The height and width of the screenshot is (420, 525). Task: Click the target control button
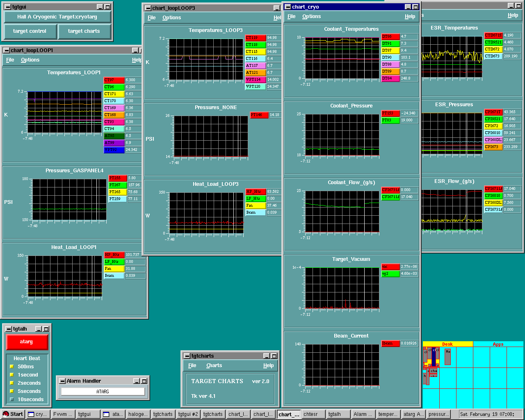pos(30,31)
